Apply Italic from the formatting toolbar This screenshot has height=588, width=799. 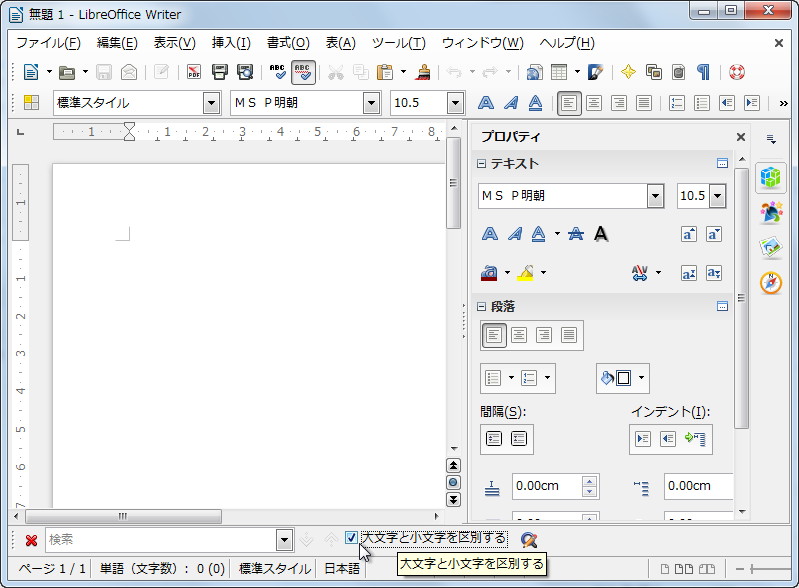click(x=511, y=103)
